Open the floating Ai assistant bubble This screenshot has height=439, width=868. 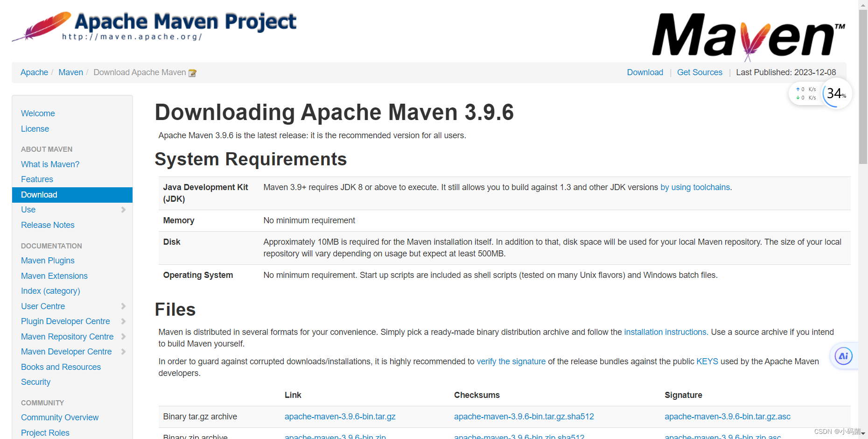click(x=843, y=356)
